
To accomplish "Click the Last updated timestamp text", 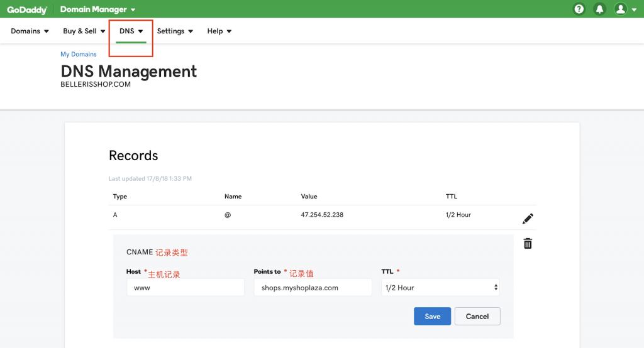I will point(150,178).
